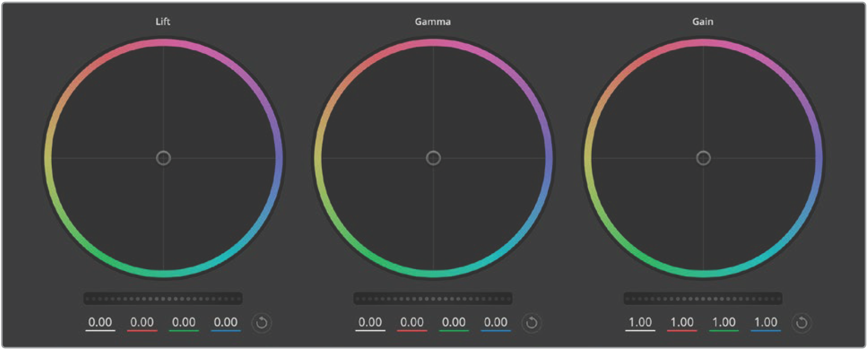This screenshot has height=350, width=868.
Task: Click the Lift master wheel slider
Action: 163,299
